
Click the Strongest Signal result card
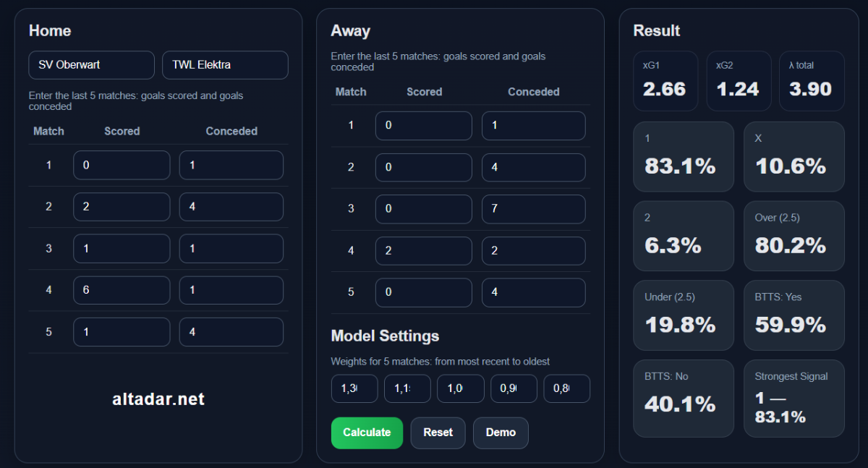pyautogui.click(x=793, y=398)
